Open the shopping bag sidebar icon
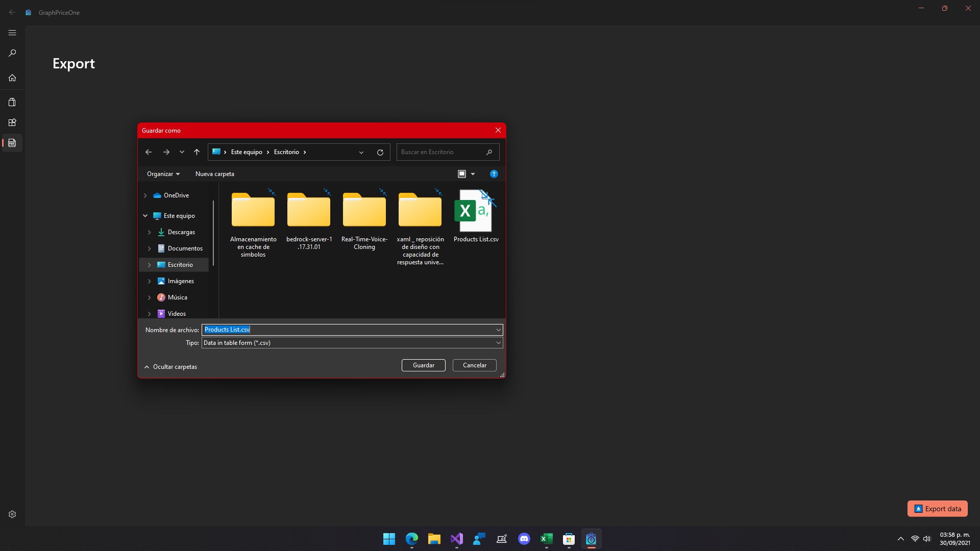The height and width of the screenshot is (551, 980). (x=12, y=102)
